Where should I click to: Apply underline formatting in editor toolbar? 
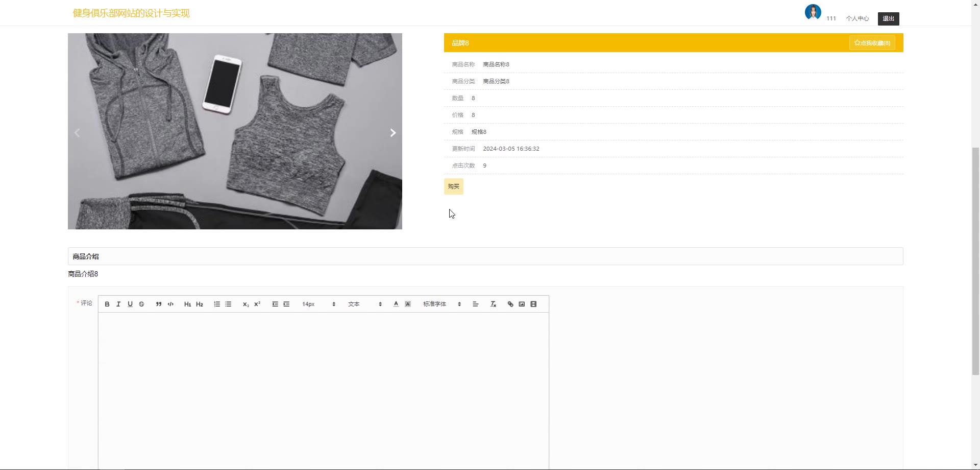click(130, 304)
